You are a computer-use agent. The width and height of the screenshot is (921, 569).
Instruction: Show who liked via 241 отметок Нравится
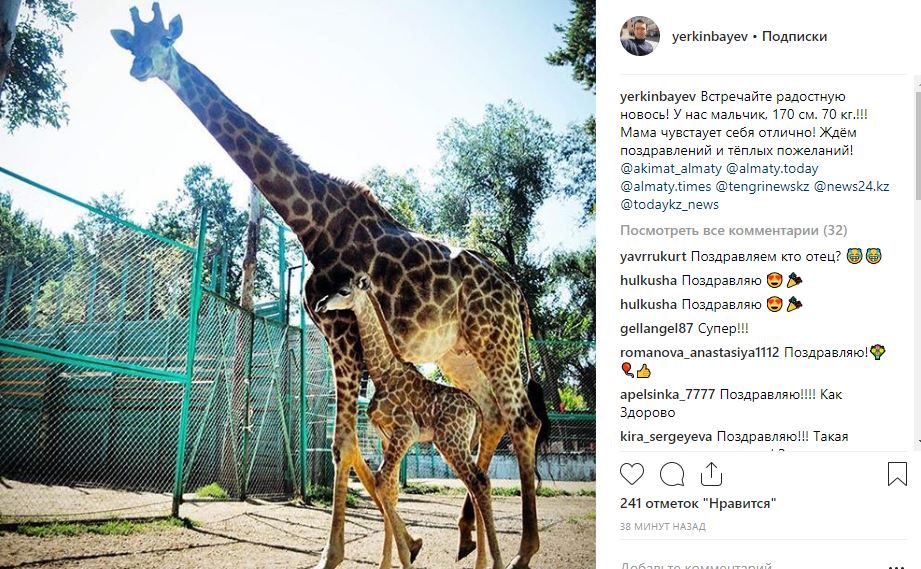(698, 504)
